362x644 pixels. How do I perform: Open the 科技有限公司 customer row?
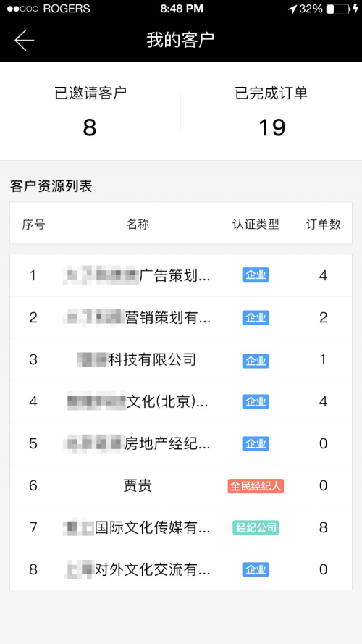pos(181,360)
